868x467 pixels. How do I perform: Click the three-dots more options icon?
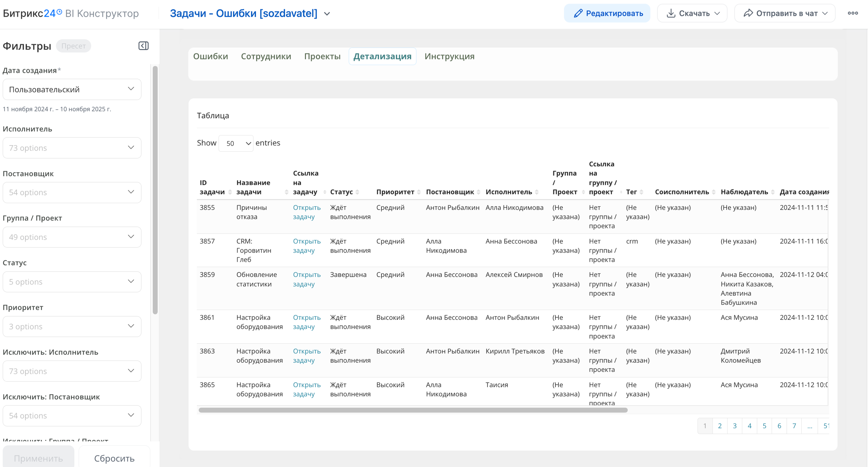pyautogui.click(x=853, y=13)
